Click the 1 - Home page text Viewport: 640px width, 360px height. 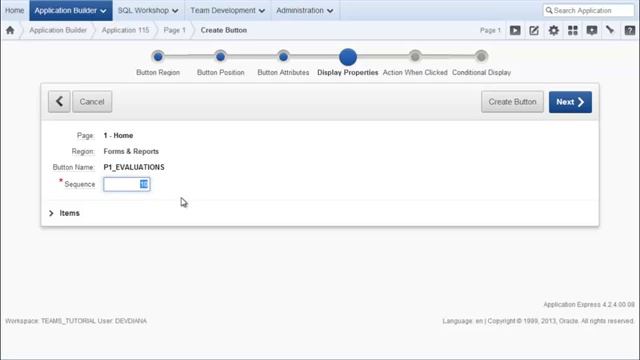click(x=118, y=136)
